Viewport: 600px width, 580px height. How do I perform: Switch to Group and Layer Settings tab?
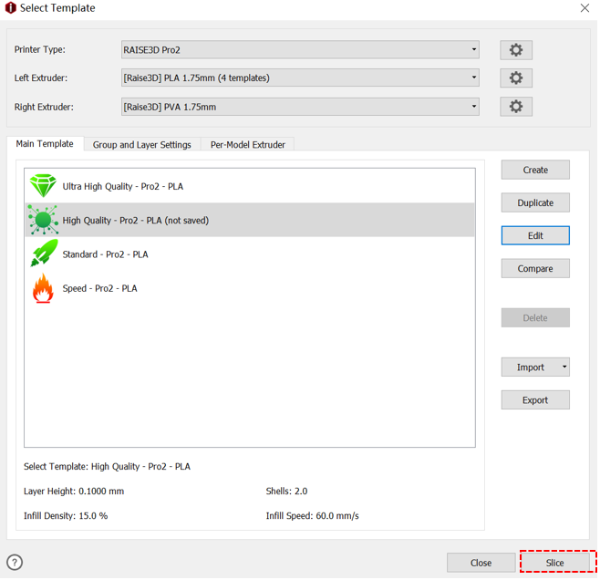142,145
